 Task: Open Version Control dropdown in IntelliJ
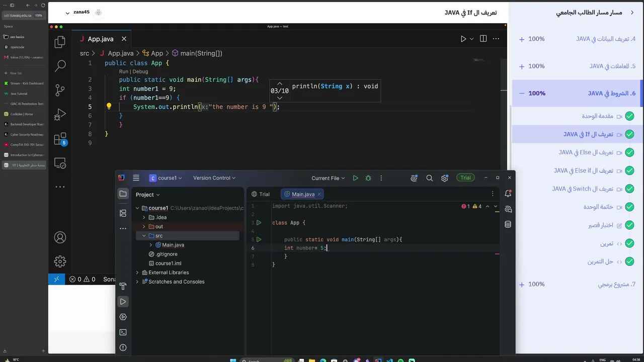pyautogui.click(x=214, y=178)
